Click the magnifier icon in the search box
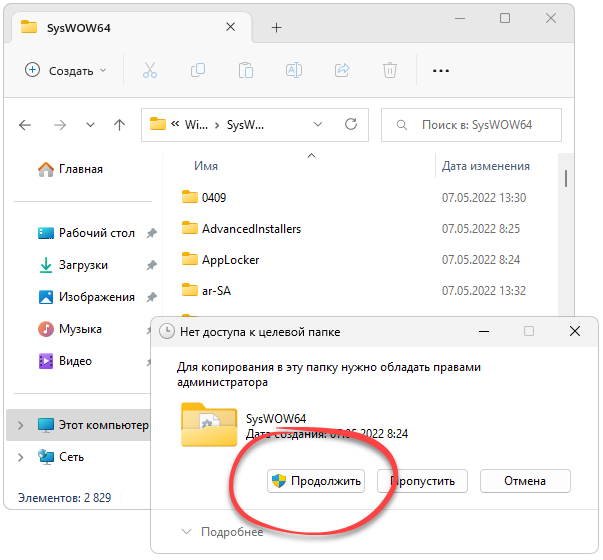 (401, 125)
